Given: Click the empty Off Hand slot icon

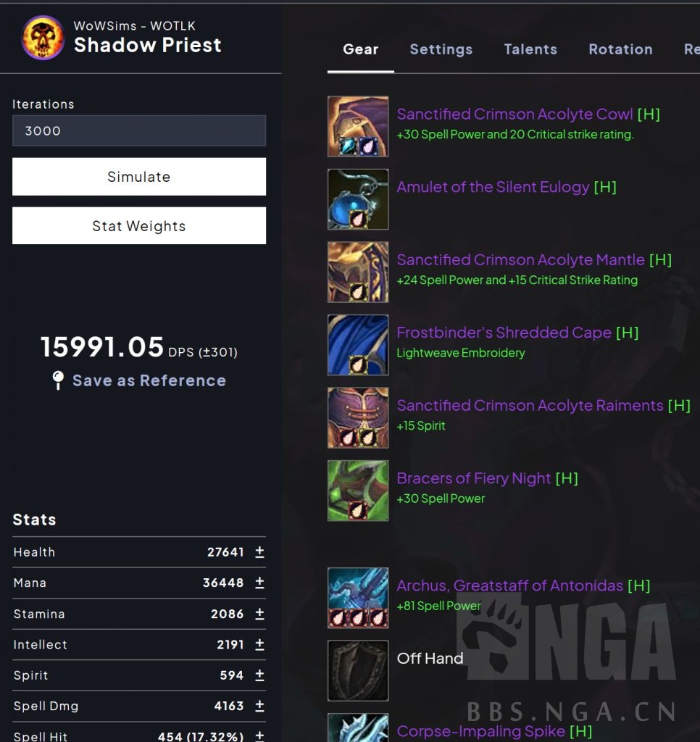Looking at the screenshot, I should [x=358, y=670].
